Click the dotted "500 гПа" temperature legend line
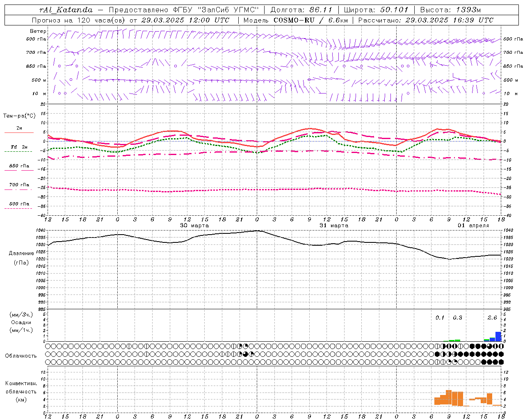Image resolution: width=525 pixels, height=420 pixels. point(18,208)
